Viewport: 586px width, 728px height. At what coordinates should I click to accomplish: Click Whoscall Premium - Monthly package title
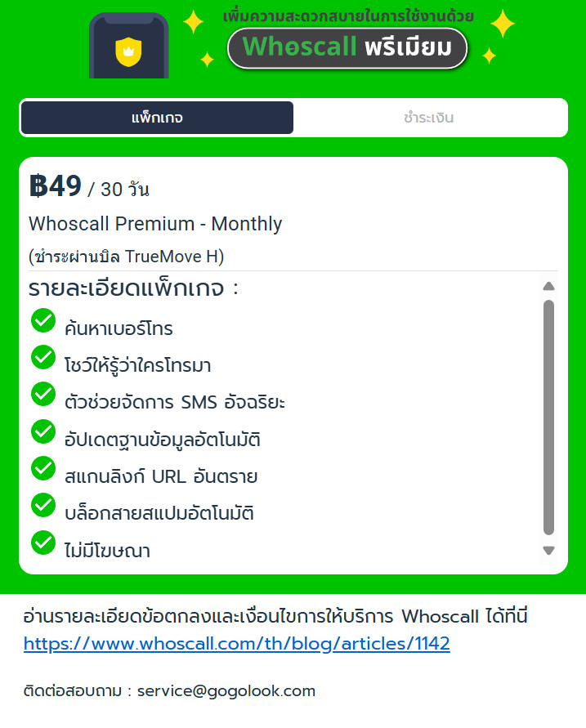(x=155, y=224)
